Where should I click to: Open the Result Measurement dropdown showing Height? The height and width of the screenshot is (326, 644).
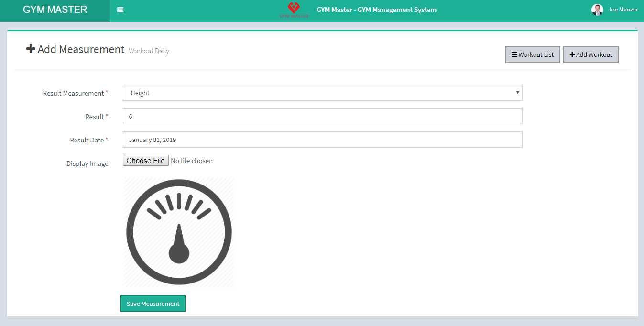coord(322,93)
